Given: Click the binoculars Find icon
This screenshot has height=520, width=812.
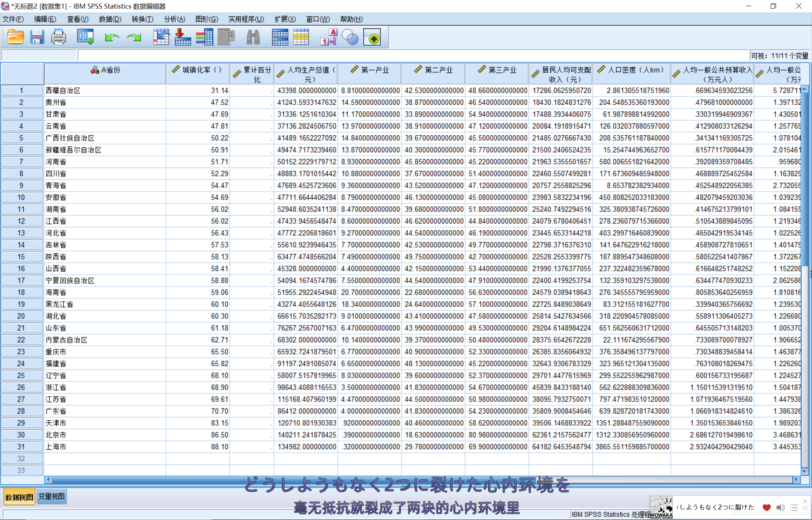Looking at the screenshot, I should (x=253, y=37).
